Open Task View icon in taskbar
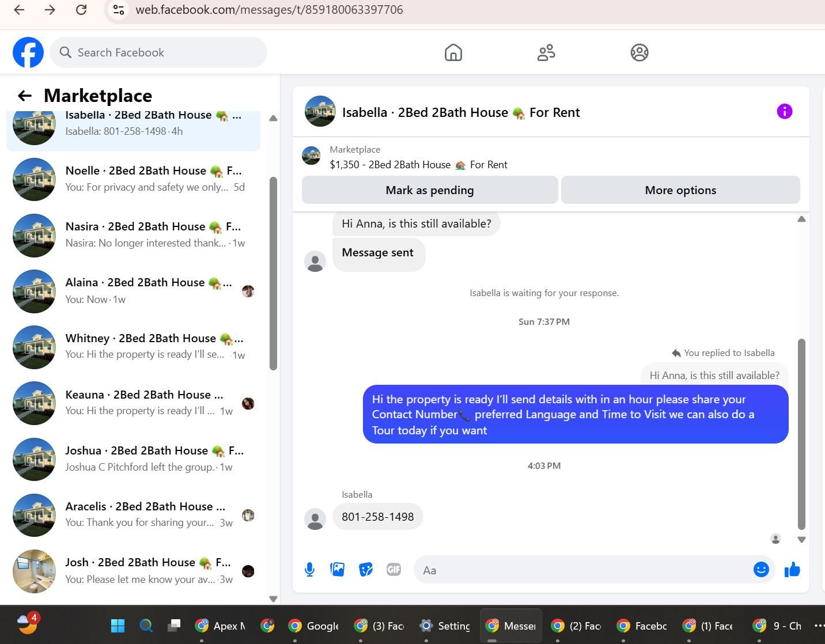This screenshot has width=825, height=644. pos(174,626)
